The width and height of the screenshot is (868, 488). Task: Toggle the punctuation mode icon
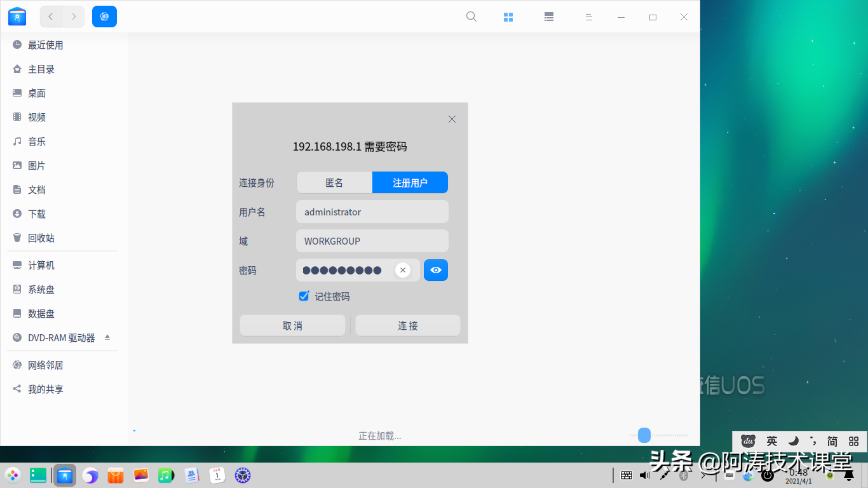813,441
